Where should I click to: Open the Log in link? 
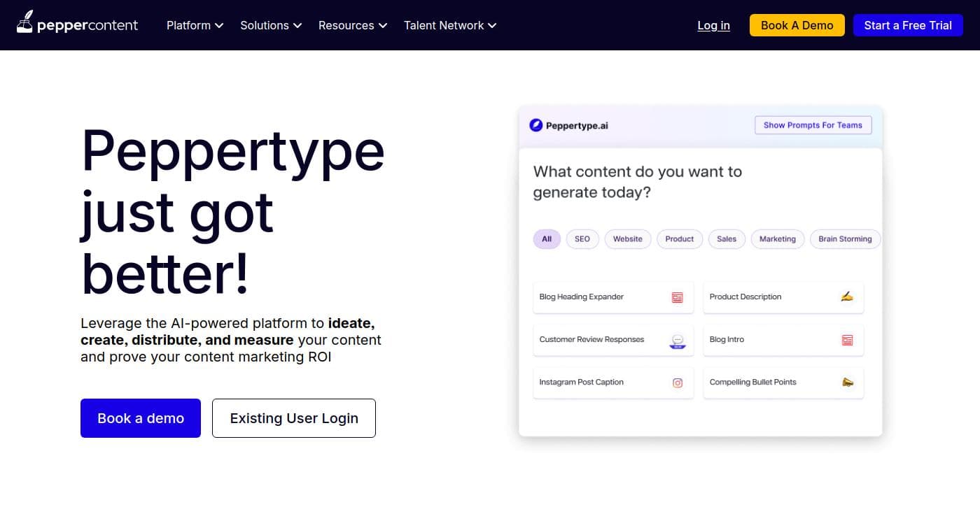(x=713, y=25)
